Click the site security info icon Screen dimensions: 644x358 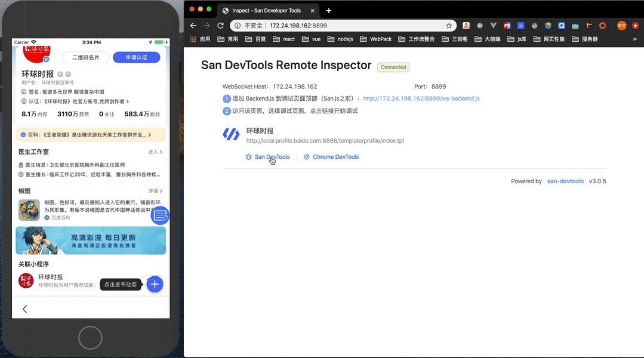point(238,26)
